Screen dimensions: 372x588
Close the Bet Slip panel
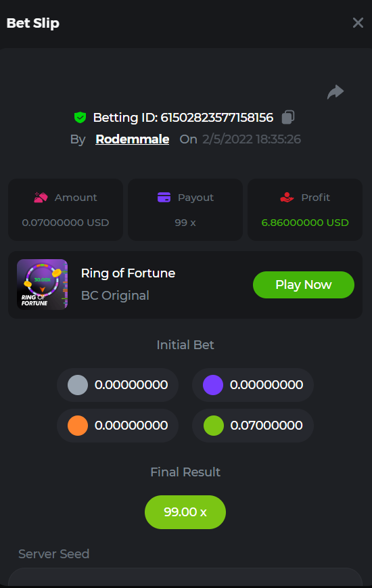coord(358,23)
